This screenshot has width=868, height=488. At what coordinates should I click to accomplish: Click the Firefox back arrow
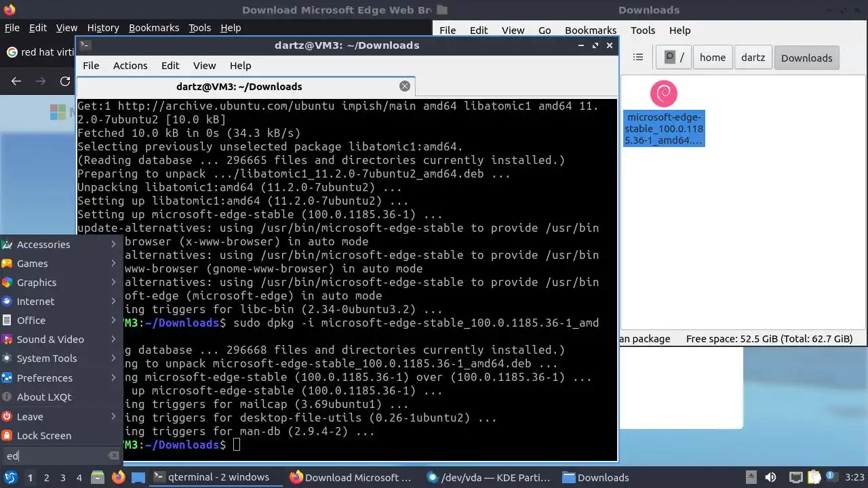[16, 81]
